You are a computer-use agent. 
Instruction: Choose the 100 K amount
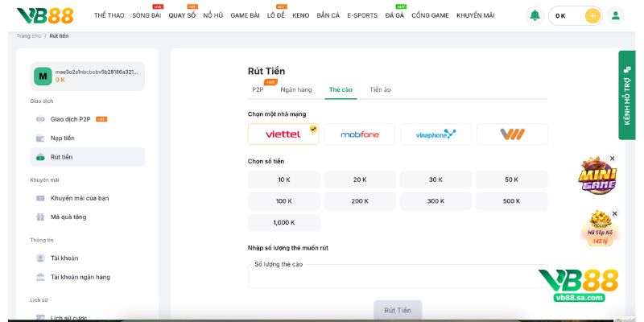[284, 200]
